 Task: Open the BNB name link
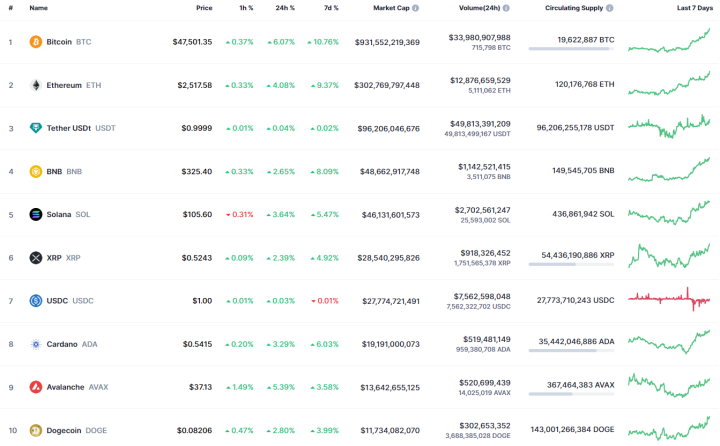54,171
